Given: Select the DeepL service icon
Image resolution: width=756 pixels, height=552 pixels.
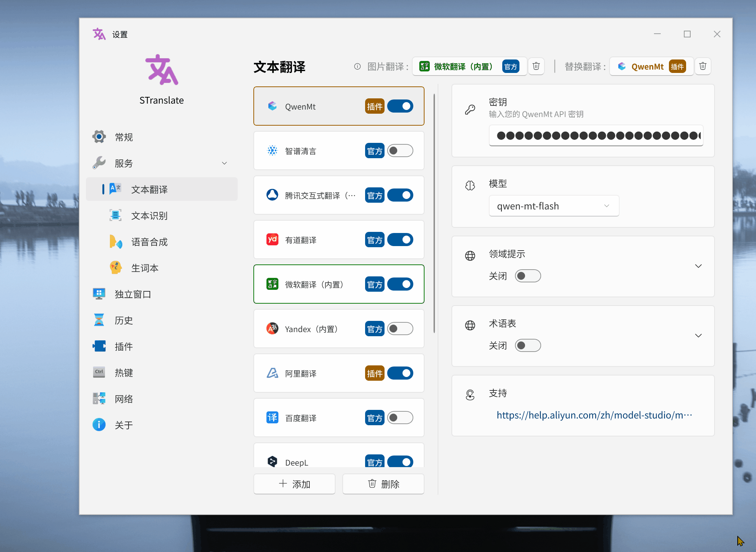Looking at the screenshot, I should pos(272,461).
